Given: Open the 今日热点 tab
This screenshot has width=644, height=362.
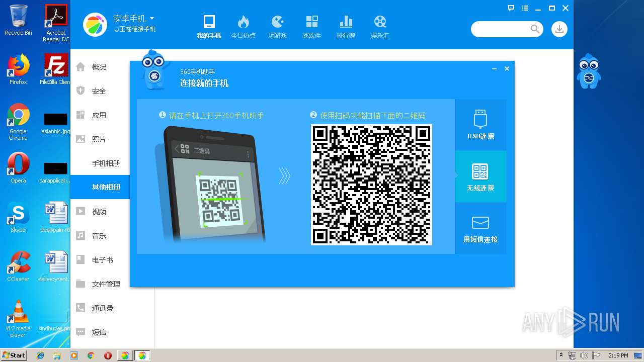Looking at the screenshot, I should pos(243,27).
